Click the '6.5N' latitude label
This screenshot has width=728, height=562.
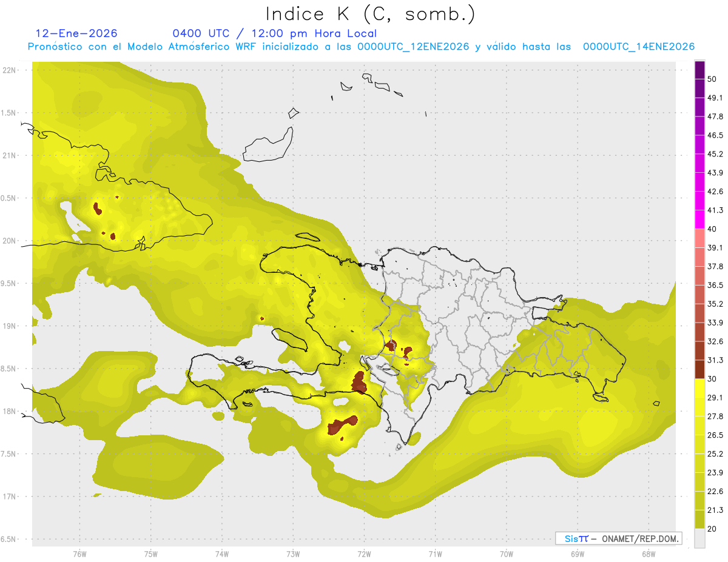coord(8,539)
